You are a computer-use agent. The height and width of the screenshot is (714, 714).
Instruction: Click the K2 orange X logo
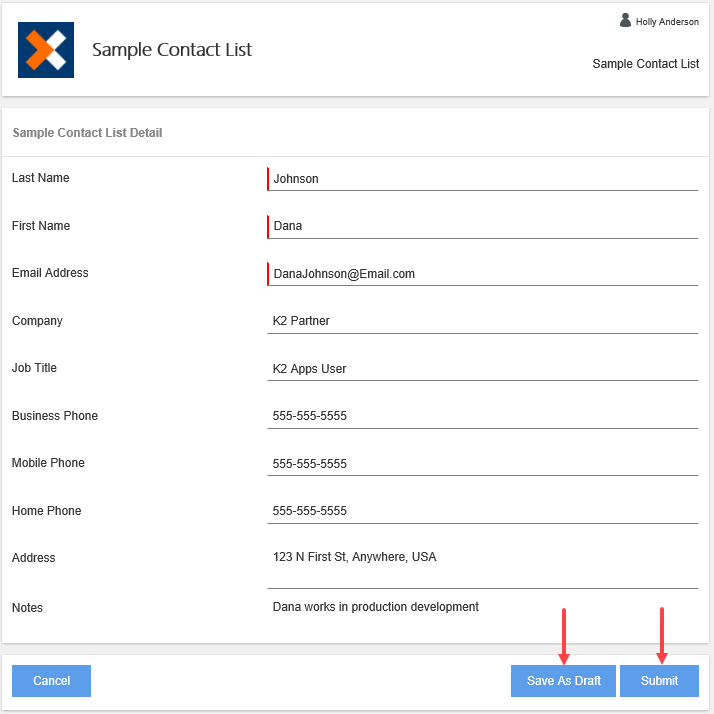(46, 50)
